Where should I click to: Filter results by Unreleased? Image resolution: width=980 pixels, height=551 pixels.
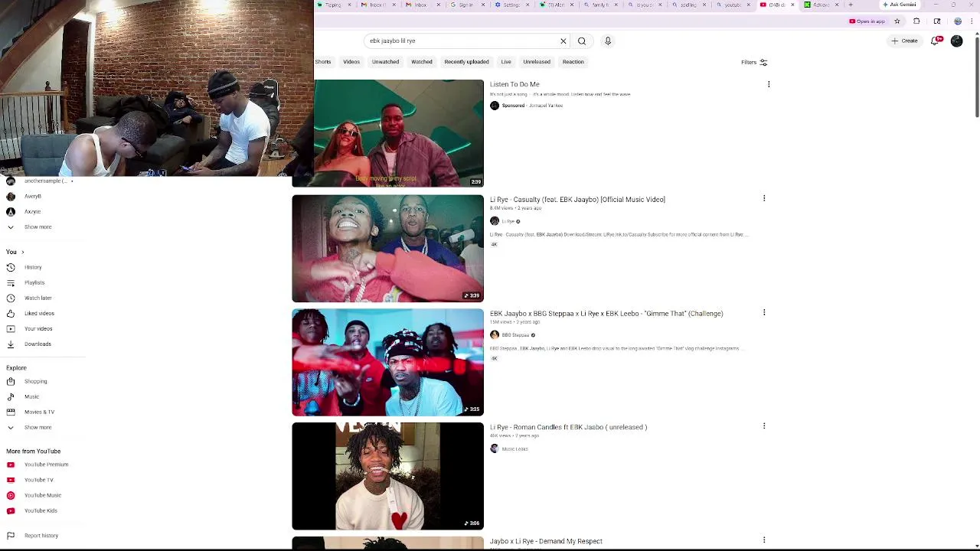point(537,62)
